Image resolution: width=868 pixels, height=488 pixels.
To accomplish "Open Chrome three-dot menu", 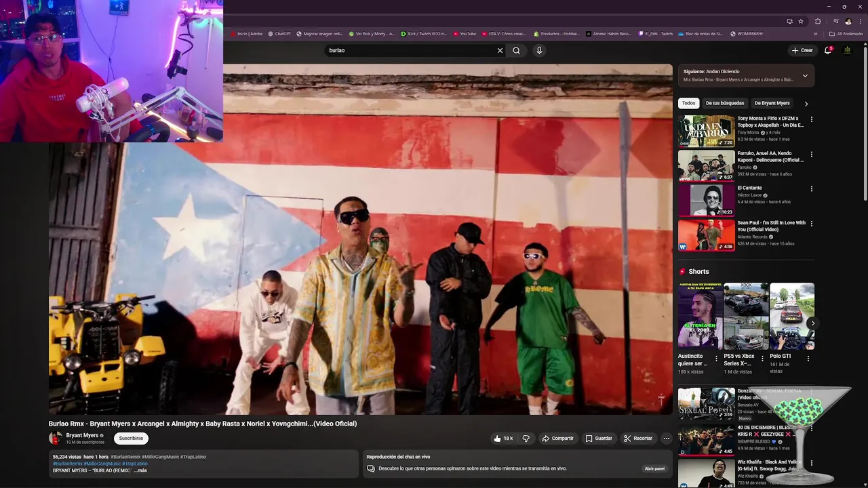I will tap(861, 21).
